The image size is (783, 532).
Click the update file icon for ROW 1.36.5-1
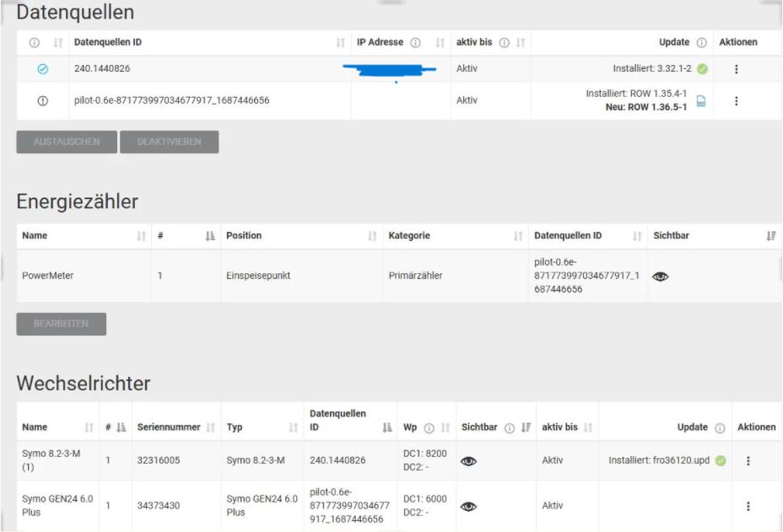point(701,100)
